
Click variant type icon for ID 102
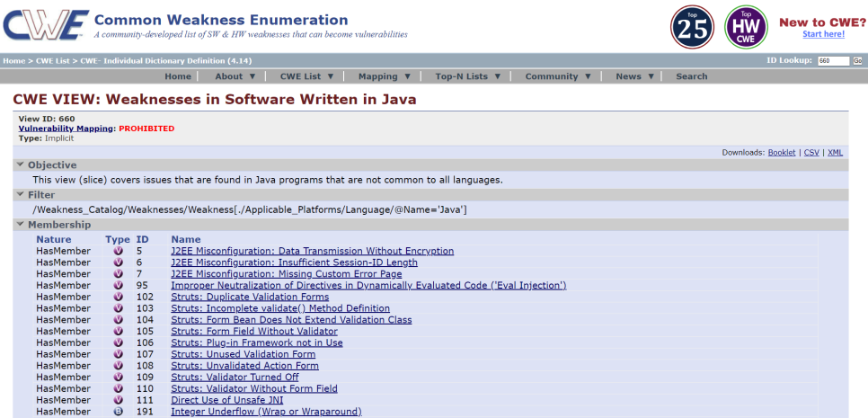tap(118, 297)
